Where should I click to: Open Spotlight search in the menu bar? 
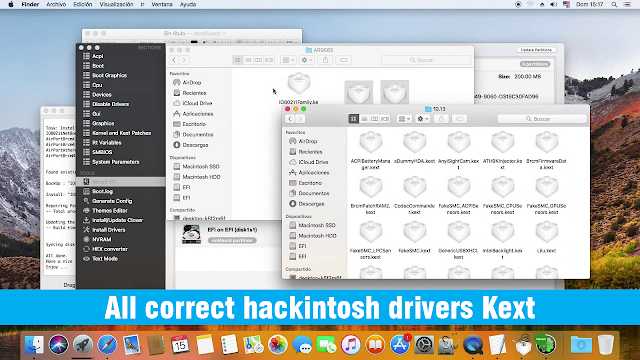(x=614, y=4)
